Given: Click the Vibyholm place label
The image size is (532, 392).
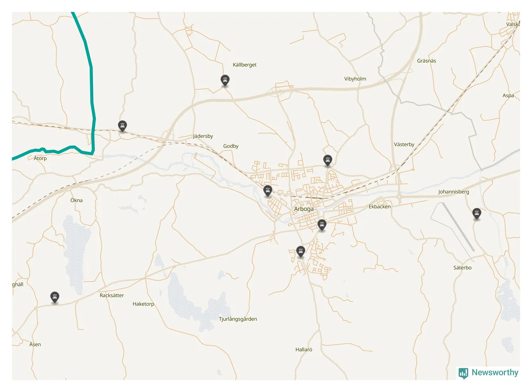Looking at the screenshot, I should [355, 79].
